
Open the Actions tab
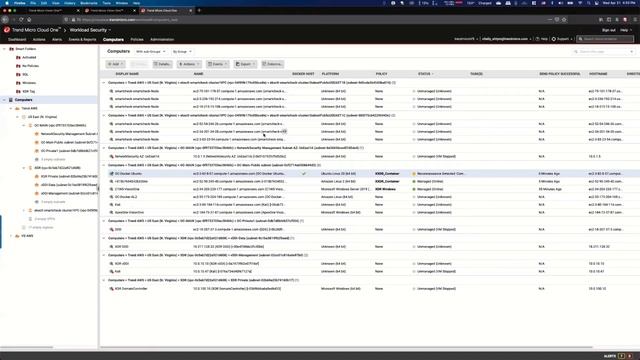click(x=39, y=40)
